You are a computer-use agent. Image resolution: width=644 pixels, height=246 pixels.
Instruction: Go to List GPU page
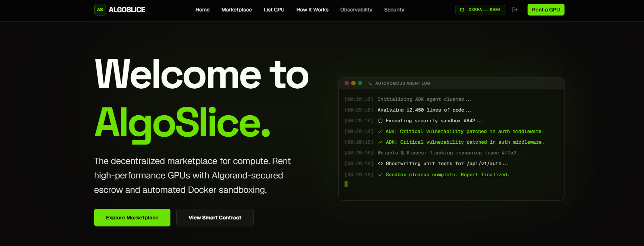(x=274, y=10)
